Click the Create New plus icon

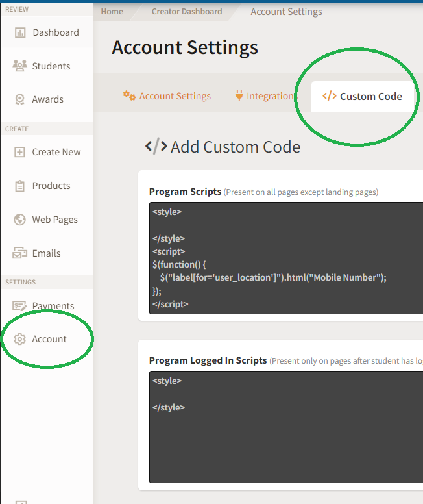point(19,152)
